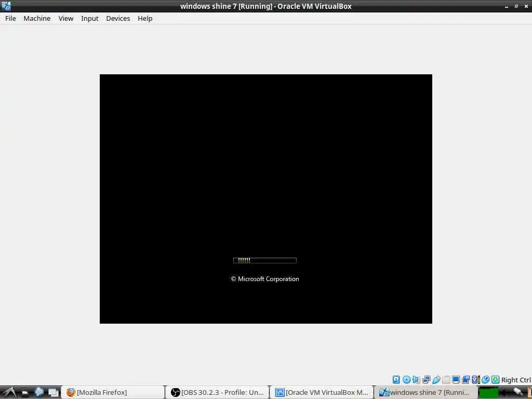This screenshot has height=399, width=532.
Task: Switch to OBS 30.2.3 taskbar window
Action: click(218, 393)
